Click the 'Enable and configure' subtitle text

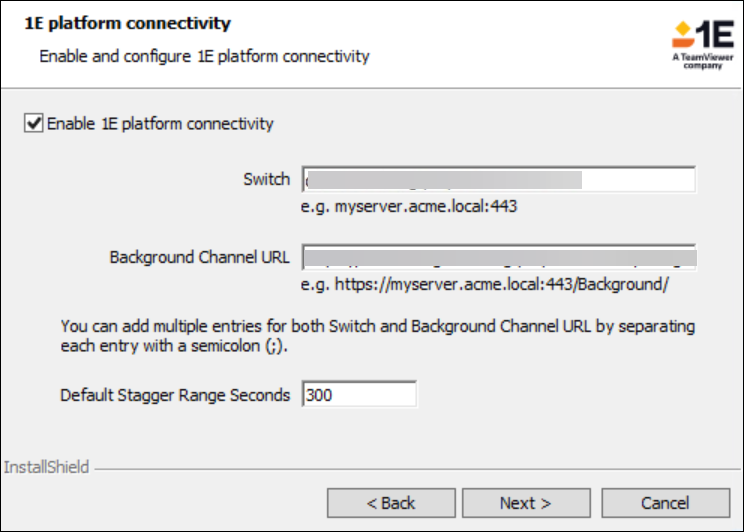pyautogui.click(x=204, y=56)
